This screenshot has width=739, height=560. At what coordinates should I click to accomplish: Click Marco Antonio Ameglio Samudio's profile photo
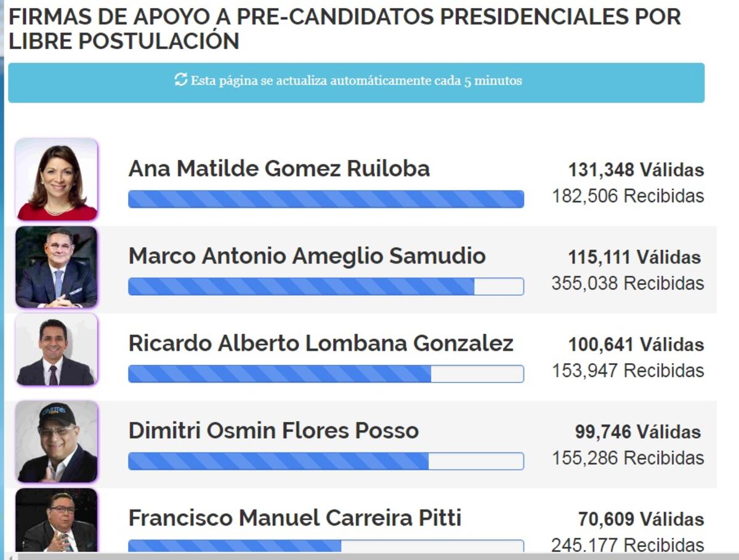(56, 266)
